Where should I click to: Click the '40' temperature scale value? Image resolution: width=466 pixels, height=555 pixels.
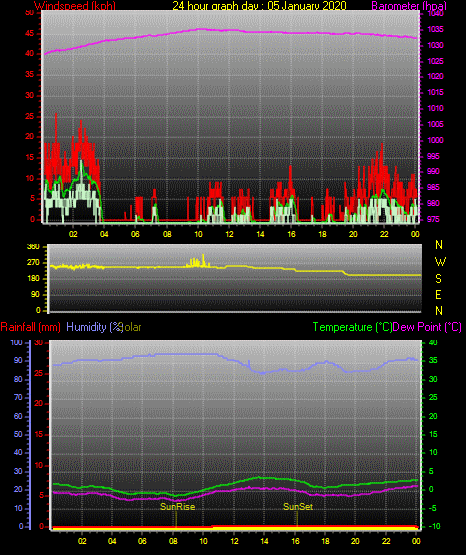[433, 343]
